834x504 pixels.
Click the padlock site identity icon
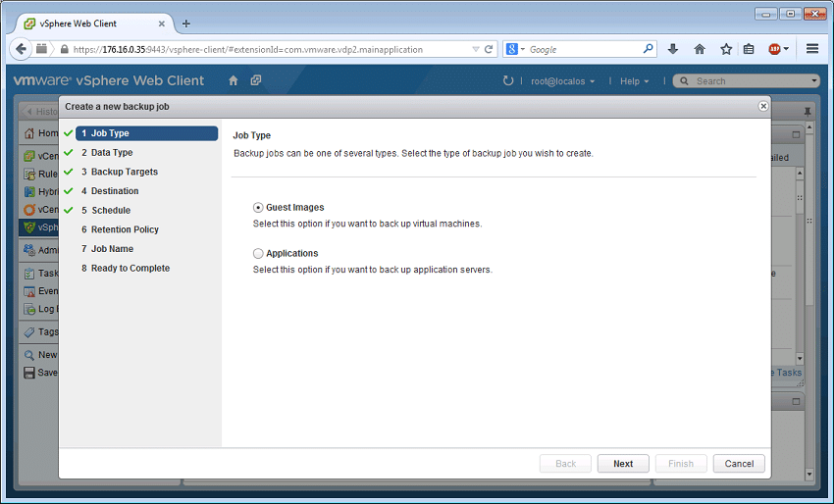[65, 49]
